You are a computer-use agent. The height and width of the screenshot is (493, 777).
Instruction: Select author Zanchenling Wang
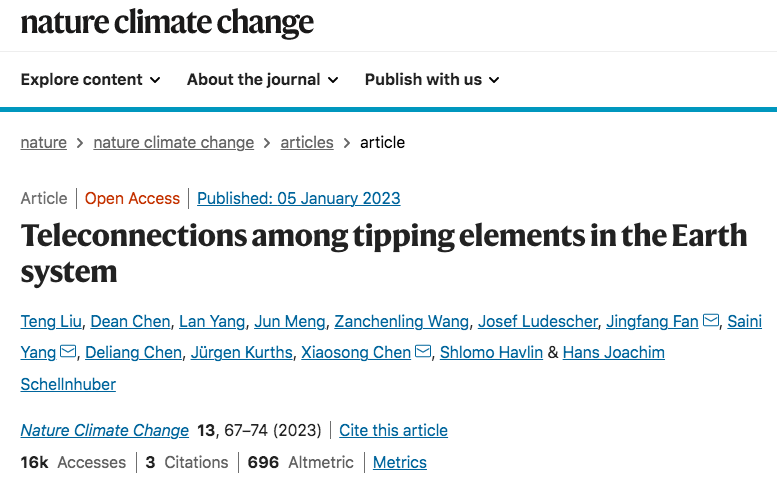tap(401, 321)
